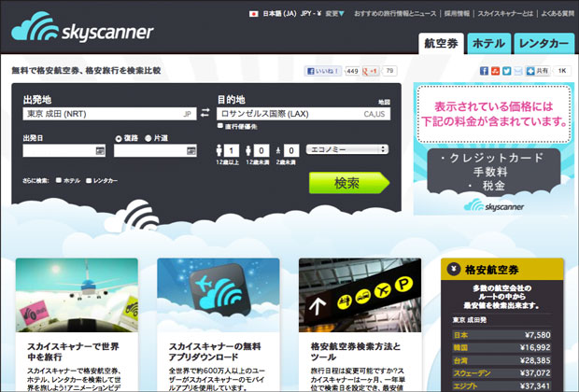This screenshot has height=392, width=579.
Task: Click the Google +1 button
Action: [371, 71]
